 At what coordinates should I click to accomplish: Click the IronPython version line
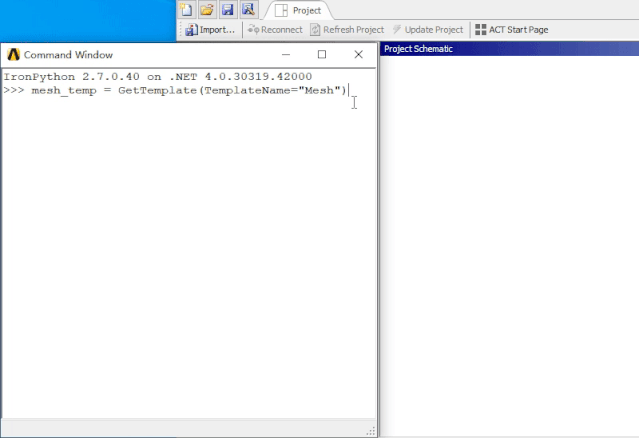click(x=158, y=77)
